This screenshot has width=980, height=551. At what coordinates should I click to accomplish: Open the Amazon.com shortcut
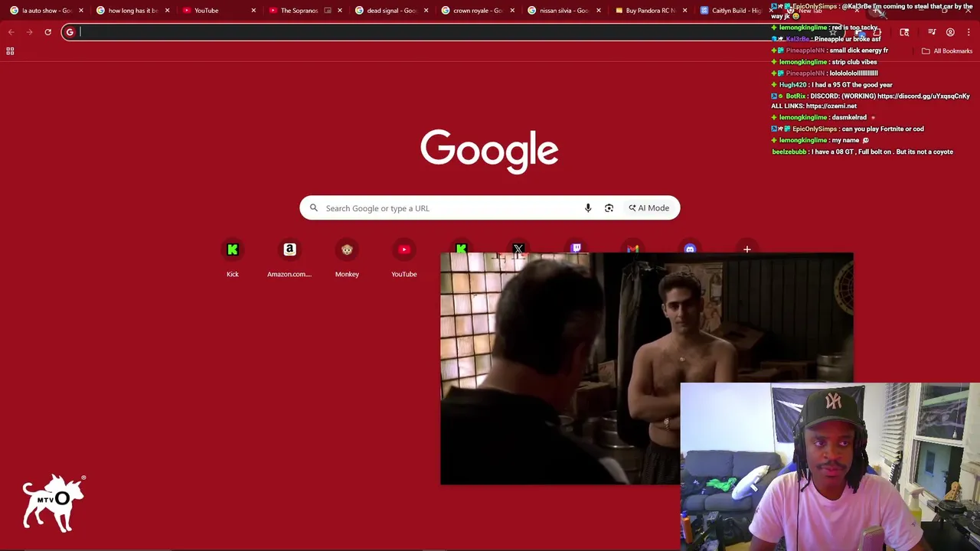(x=289, y=249)
